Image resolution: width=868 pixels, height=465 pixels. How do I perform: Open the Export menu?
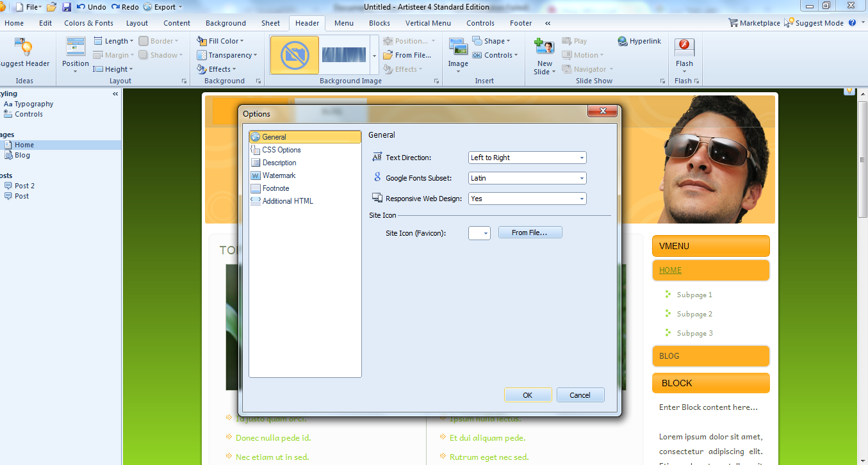tap(162, 7)
